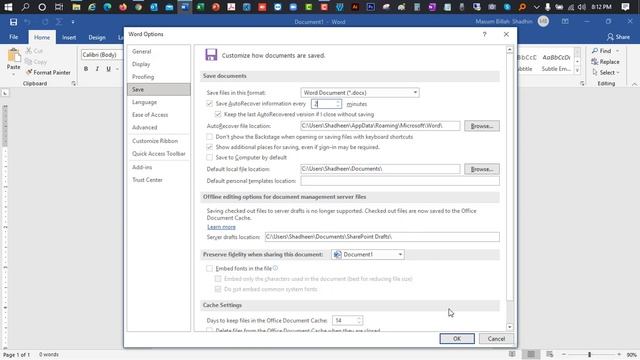
Task: Open File Explorer from taskbar
Action: point(76,7)
